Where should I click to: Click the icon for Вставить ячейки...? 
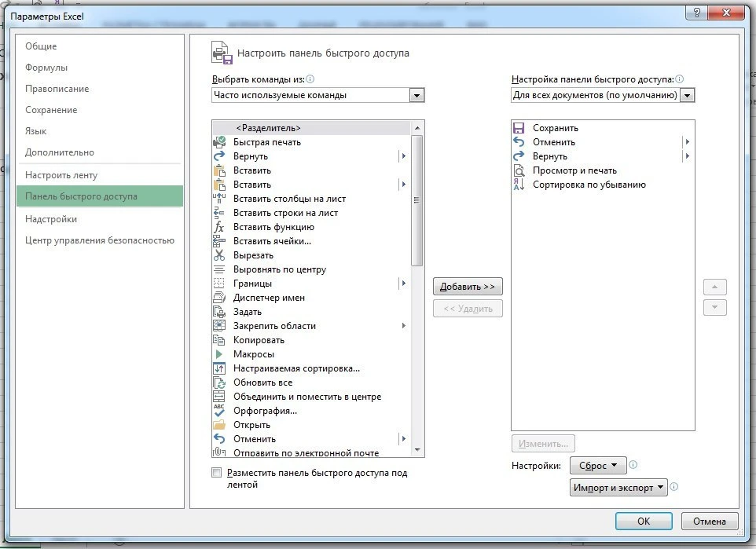tap(219, 240)
